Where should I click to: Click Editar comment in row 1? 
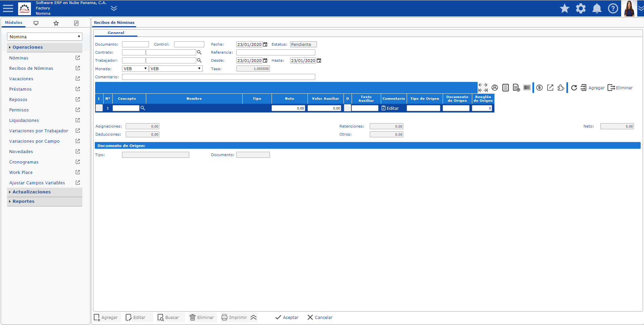(x=390, y=108)
